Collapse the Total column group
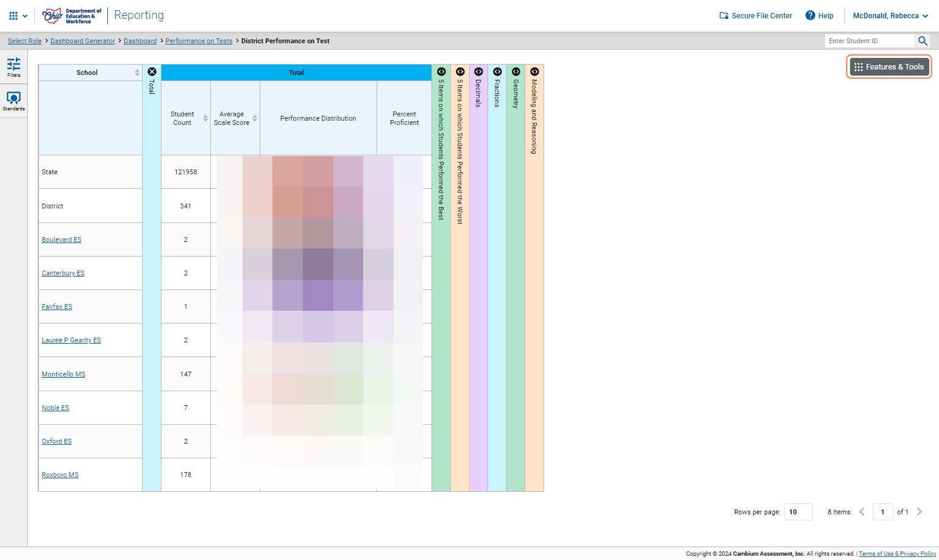This screenshot has height=560, width=939. coord(152,72)
